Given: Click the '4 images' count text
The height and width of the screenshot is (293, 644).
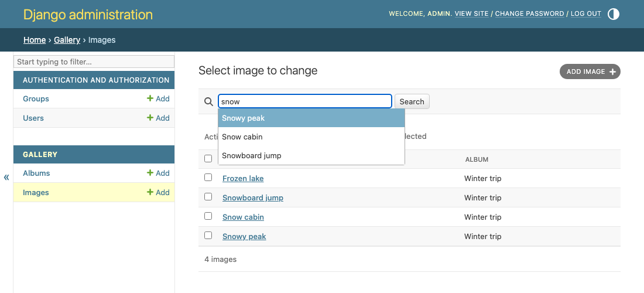Looking at the screenshot, I should coord(221,259).
